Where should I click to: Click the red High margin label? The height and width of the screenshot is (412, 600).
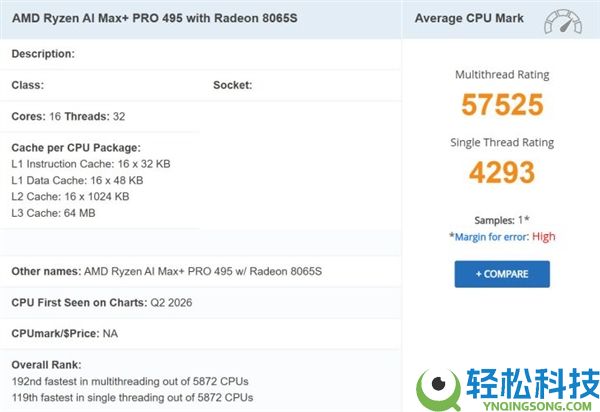544,237
